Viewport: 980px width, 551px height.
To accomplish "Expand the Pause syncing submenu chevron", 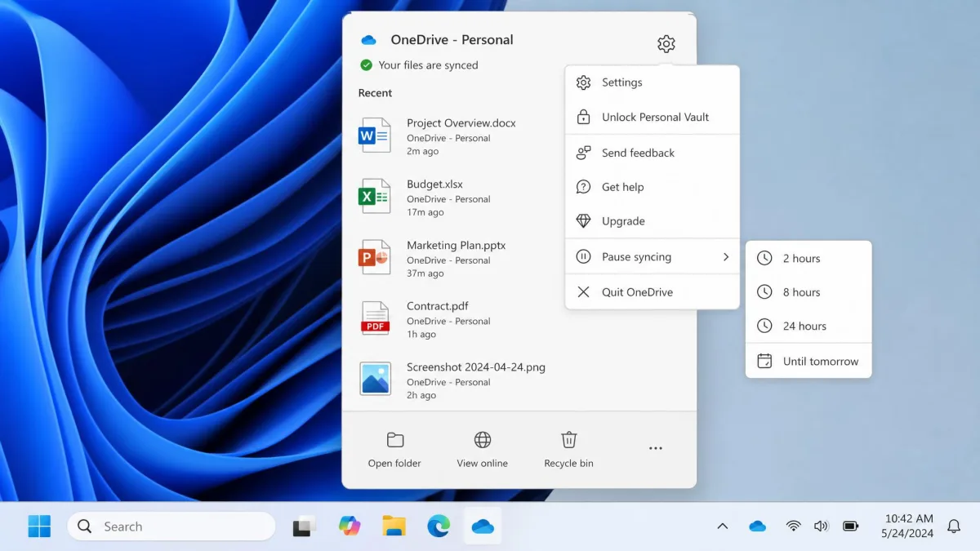I will pos(725,256).
